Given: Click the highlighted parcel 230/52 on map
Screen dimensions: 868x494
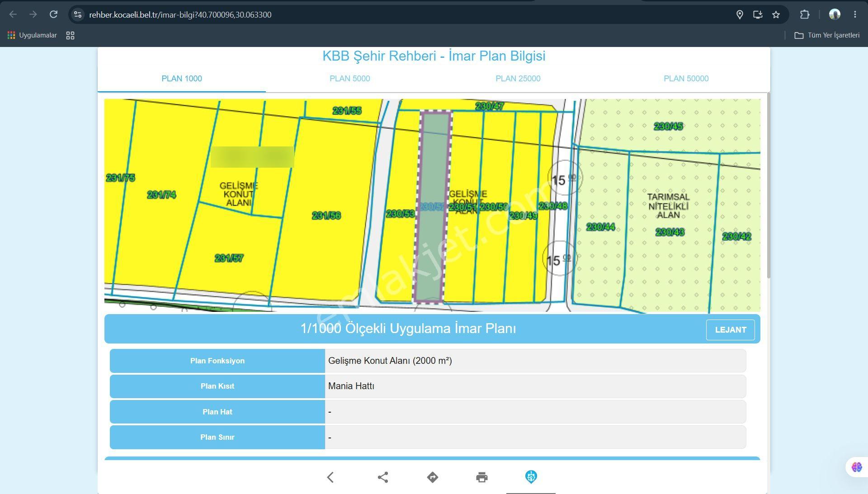Looking at the screenshot, I should [x=433, y=207].
